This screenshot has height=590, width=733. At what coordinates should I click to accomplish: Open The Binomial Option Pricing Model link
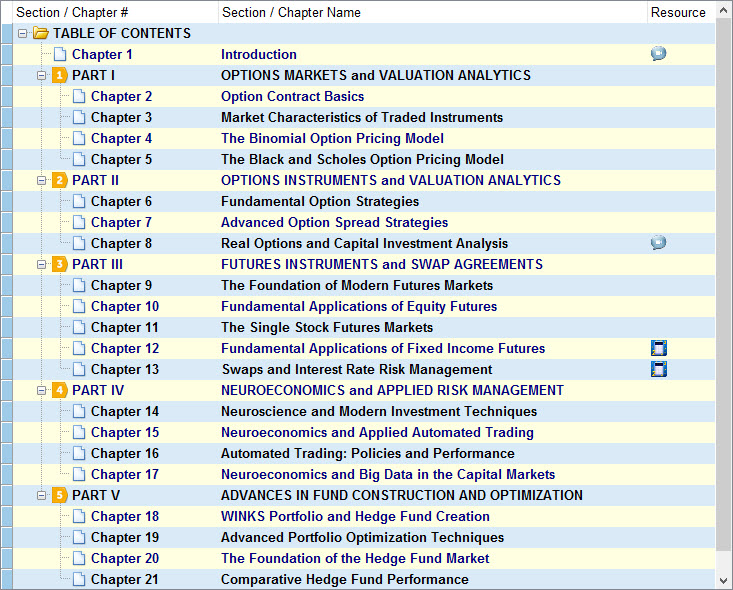click(x=332, y=138)
